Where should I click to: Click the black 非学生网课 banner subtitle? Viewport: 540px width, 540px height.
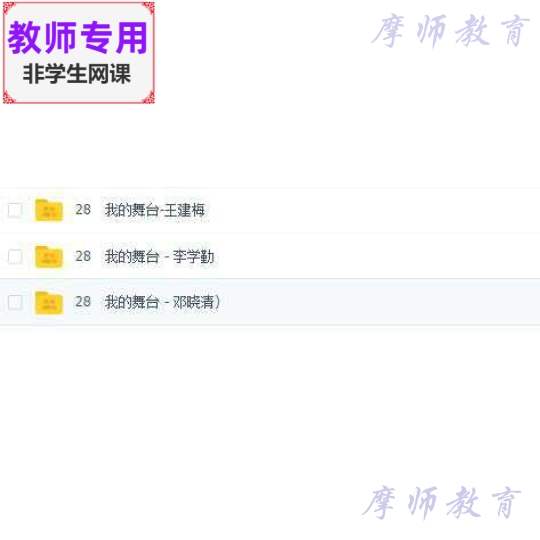pyautogui.click(x=77, y=74)
